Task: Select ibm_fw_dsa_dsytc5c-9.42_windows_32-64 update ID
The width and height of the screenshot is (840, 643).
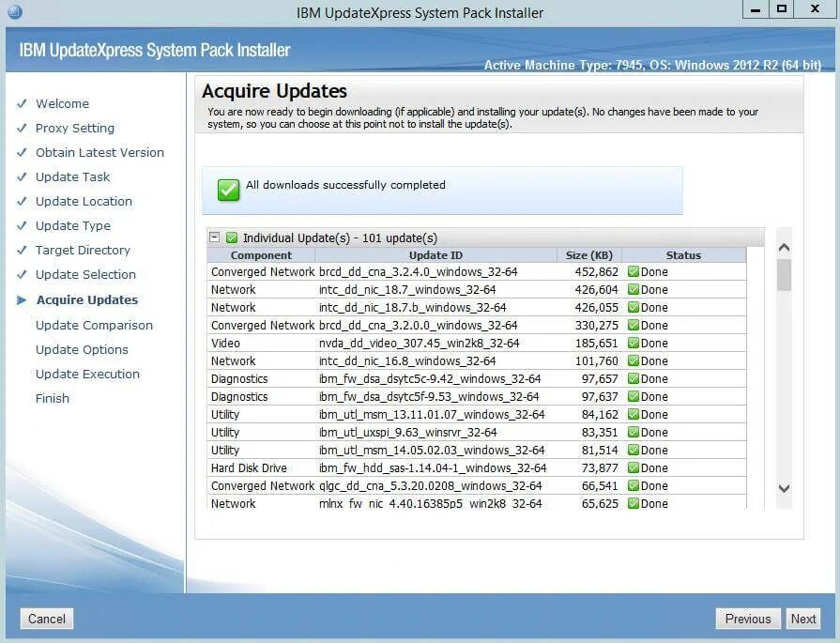Action: 430,379
